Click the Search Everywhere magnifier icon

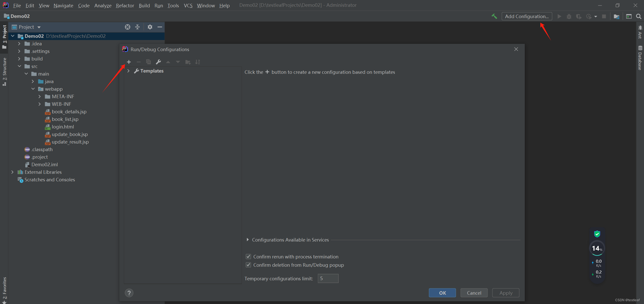click(x=638, y=16)
